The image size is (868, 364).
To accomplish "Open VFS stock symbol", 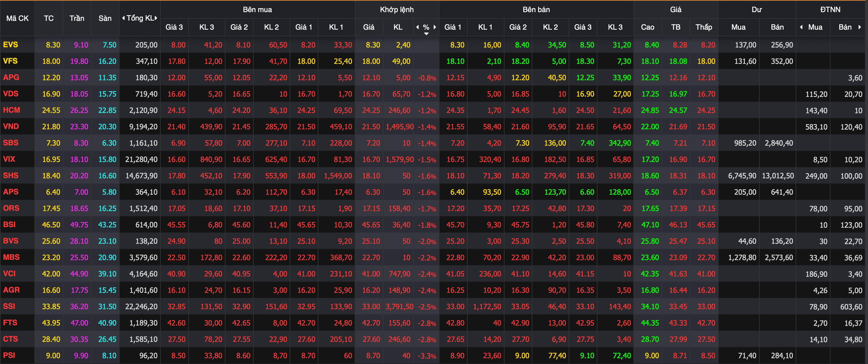I will 10,61.
